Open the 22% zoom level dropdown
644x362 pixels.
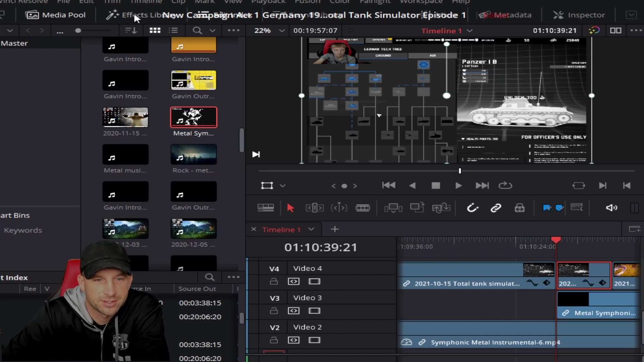282,31
